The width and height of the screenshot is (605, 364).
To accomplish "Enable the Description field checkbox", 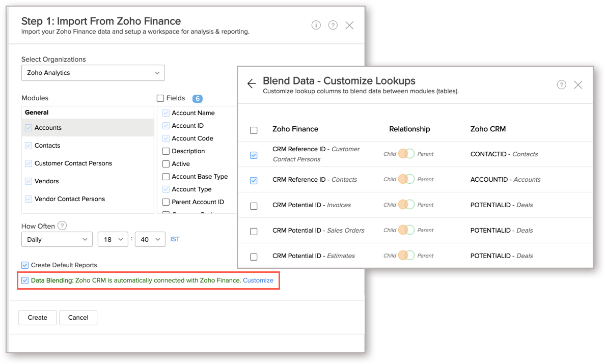I will pyautogui.click(x=166, y=151).
